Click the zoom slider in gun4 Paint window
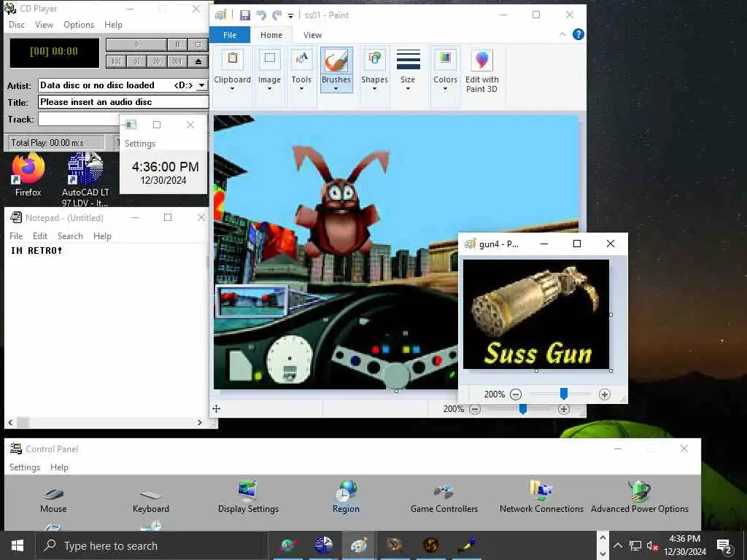The width and height of the screenshot is (747, 560). tap(564, 393)
